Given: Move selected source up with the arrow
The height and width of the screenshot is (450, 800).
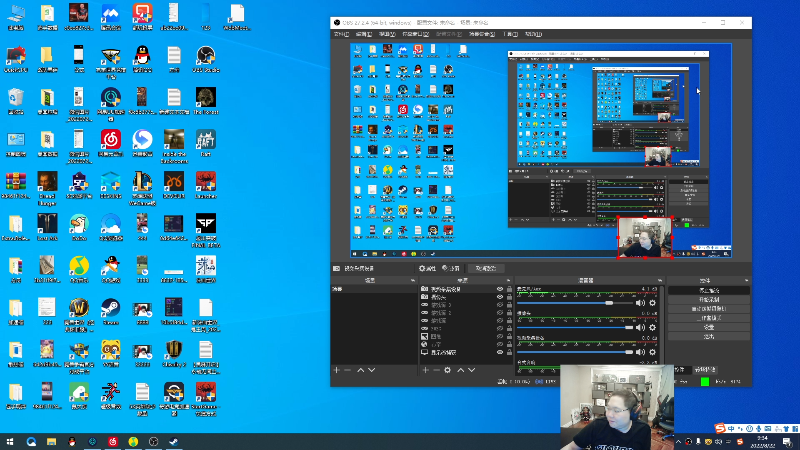Looking at the screenshot, I should 460,370.
